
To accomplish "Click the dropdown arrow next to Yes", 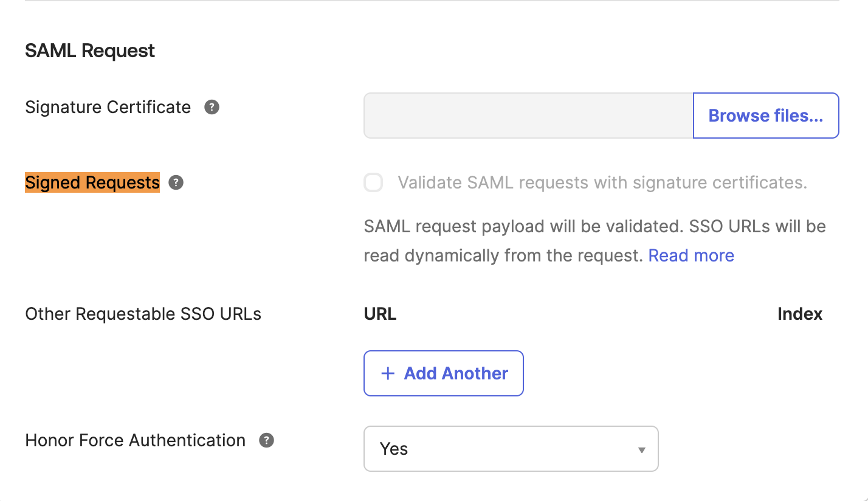I will pyautogui.click(x=641, y=450).
